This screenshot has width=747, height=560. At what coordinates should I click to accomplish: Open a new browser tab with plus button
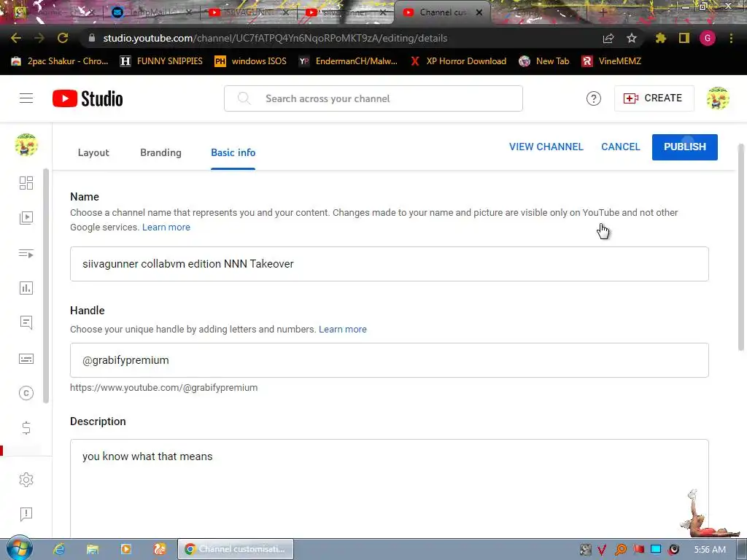click(x=603, y=12)
